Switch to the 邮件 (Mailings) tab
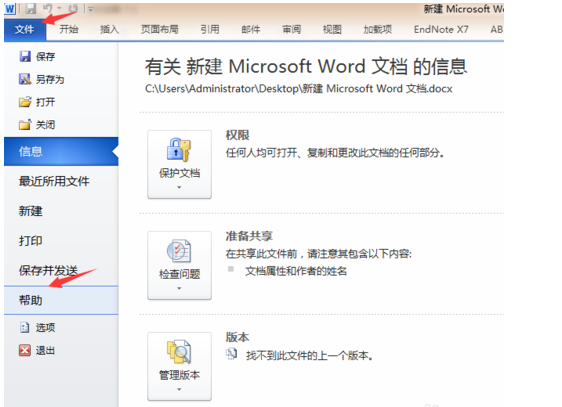This screenshot has height=407, width=562. pyautogui.click(x=251, y=29)
